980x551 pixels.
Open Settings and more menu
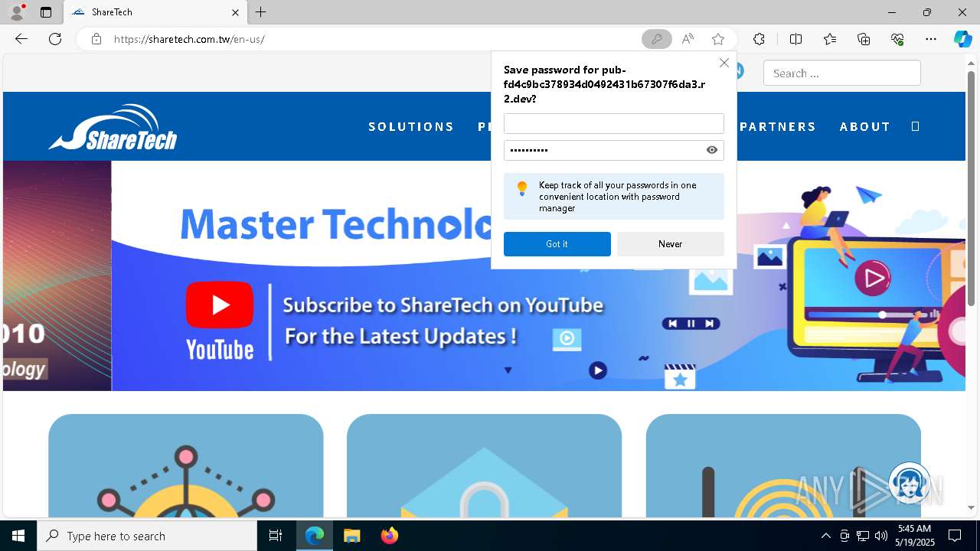pos(931,39)
